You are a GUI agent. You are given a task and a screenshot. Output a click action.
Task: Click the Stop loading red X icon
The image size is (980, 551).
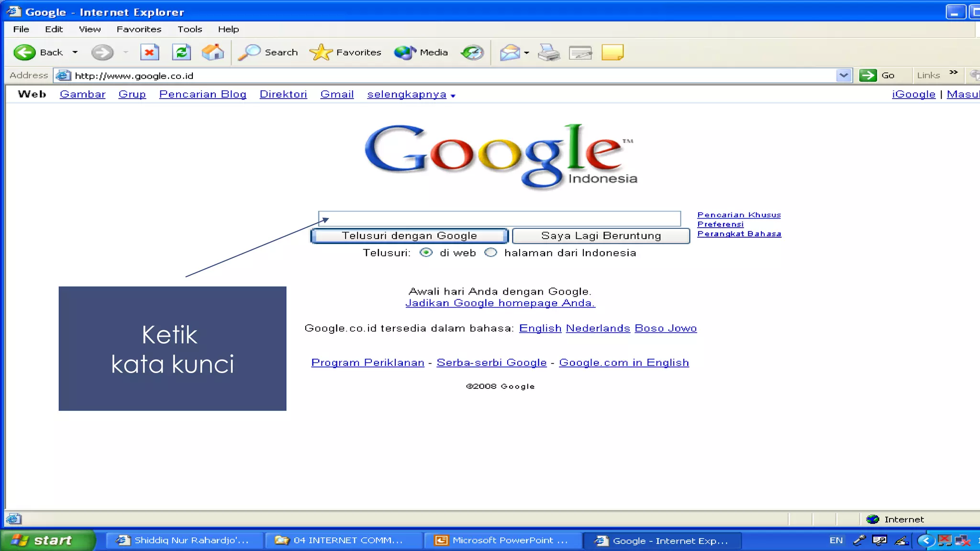tap(149, 52)
